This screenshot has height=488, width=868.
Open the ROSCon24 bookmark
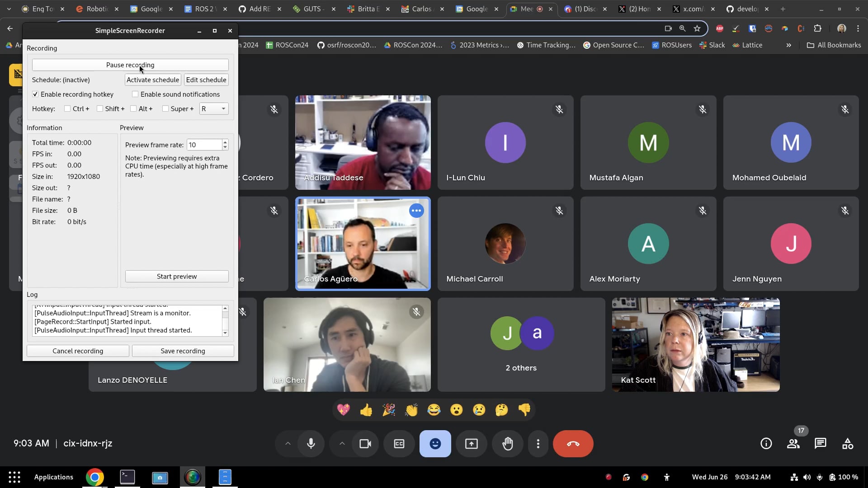(287, 45)
